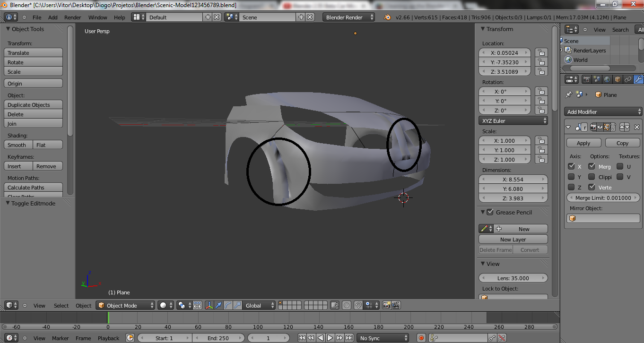Enable the Y axis mirror checkbox
644x343 pixels.
click(572, 177)
